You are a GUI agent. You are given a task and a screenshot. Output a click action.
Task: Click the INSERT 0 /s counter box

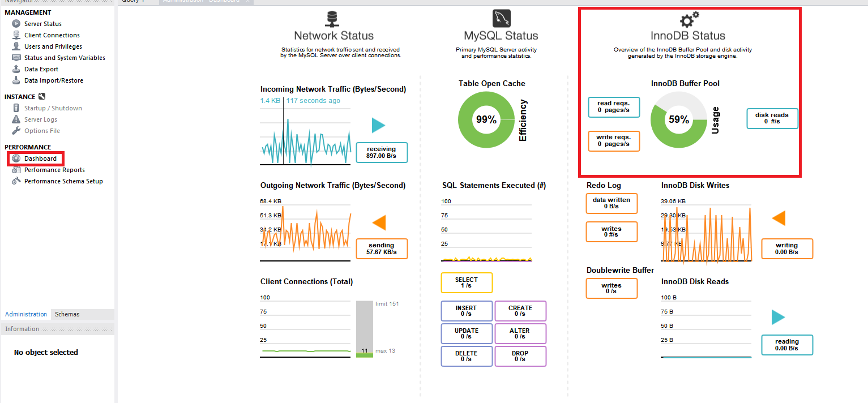[x=467, y=311]
